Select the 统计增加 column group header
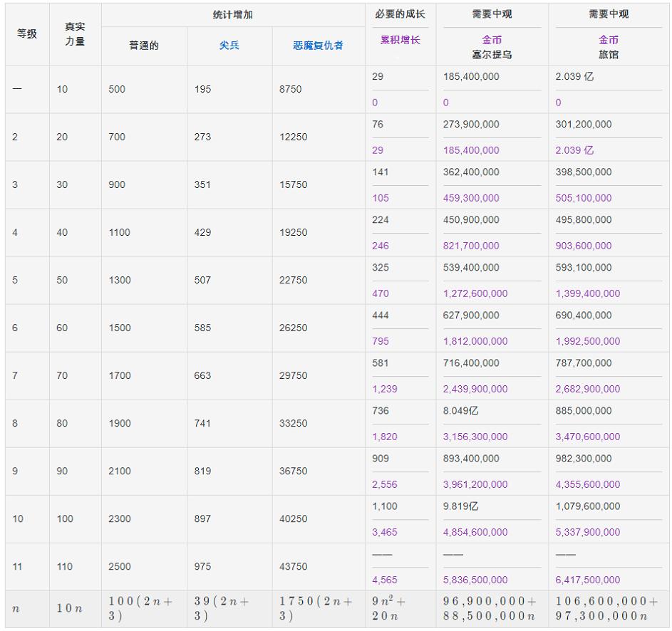 pos(232,15)
